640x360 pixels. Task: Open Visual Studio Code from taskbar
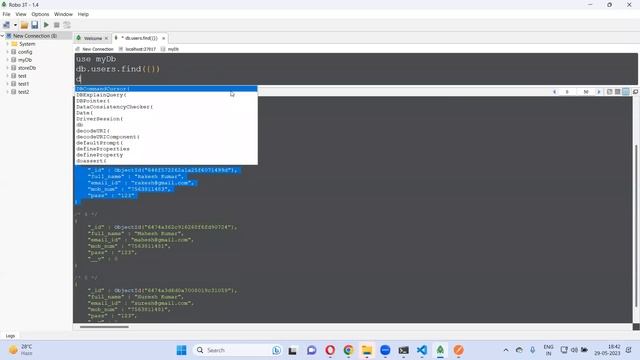[x=422, y=350]
